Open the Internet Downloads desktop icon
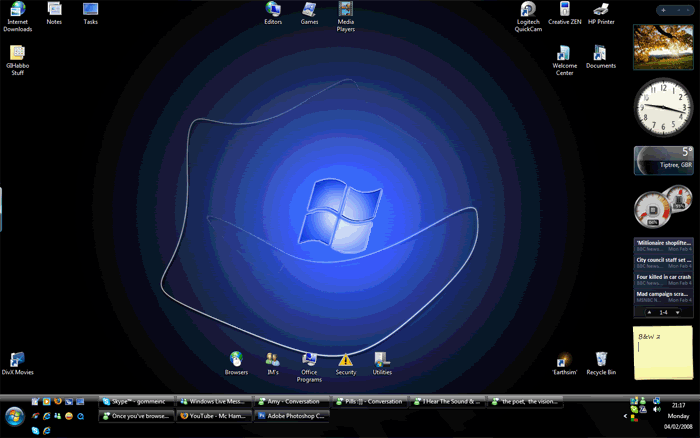Screen dimensions: 700x438 [x=17, y=10]
